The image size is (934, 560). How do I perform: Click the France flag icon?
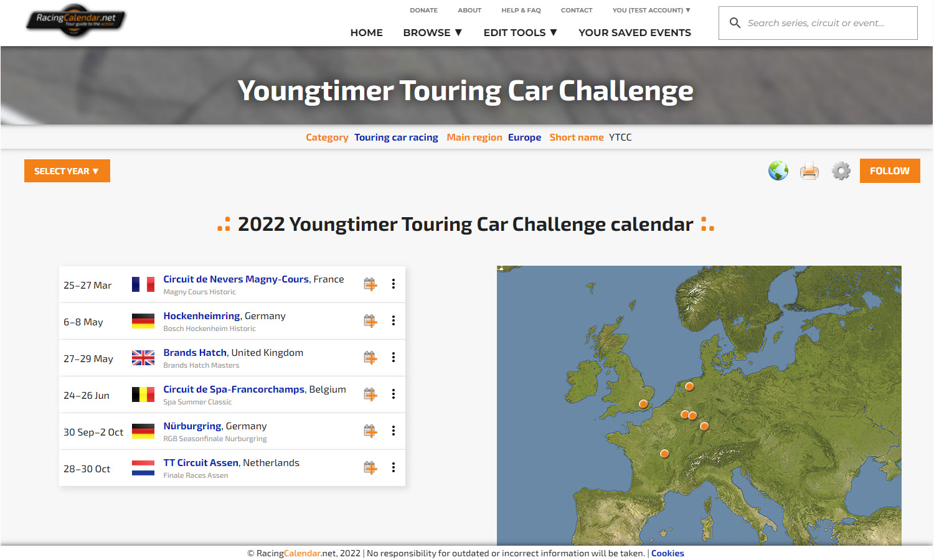click(143, 284)
